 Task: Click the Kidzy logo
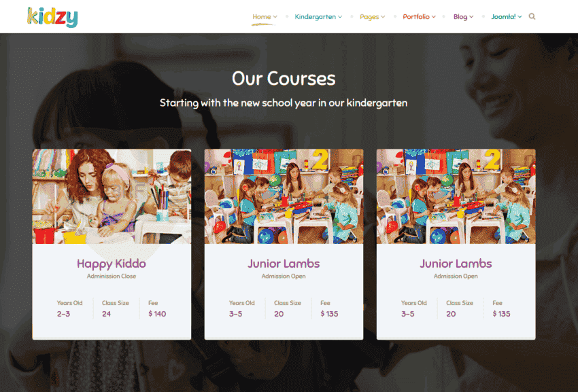(52, 17)
